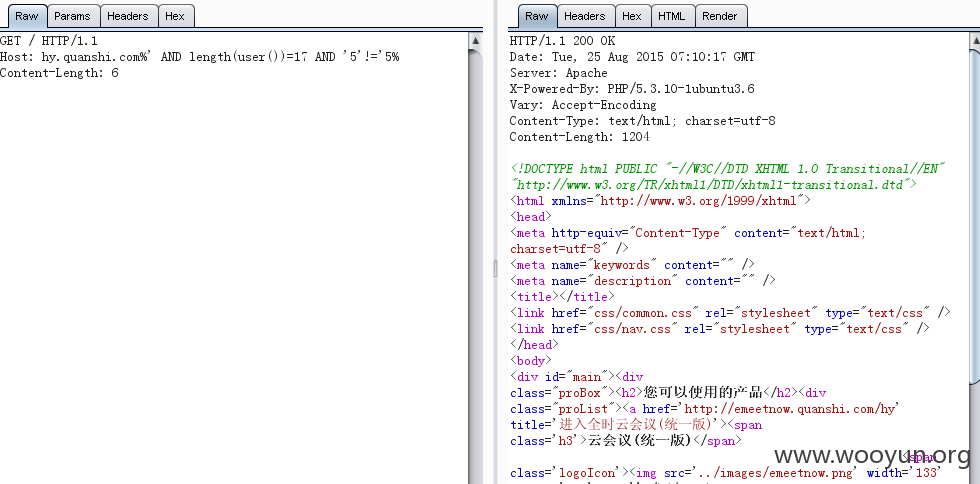Click the response Content-Type header line

(x=642, y=121)
